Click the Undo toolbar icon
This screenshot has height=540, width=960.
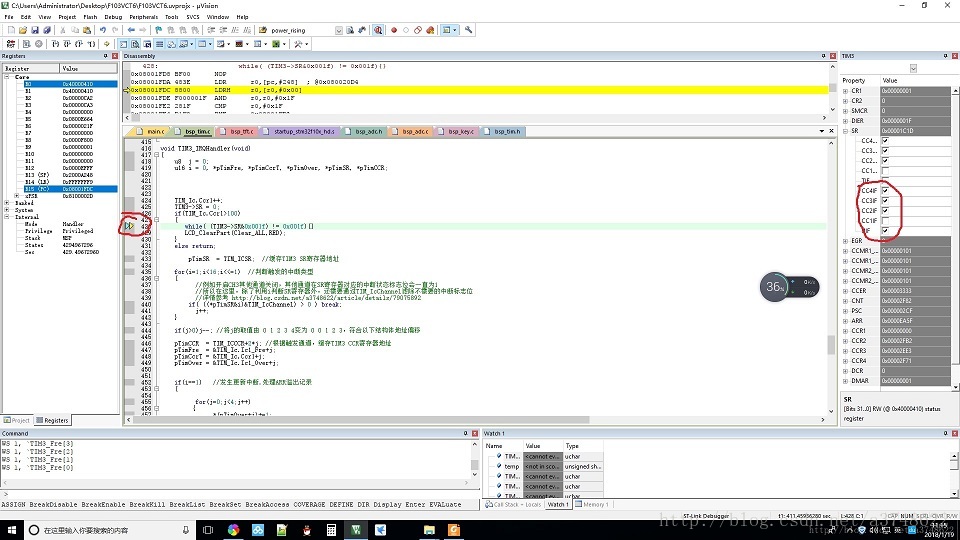103,30
